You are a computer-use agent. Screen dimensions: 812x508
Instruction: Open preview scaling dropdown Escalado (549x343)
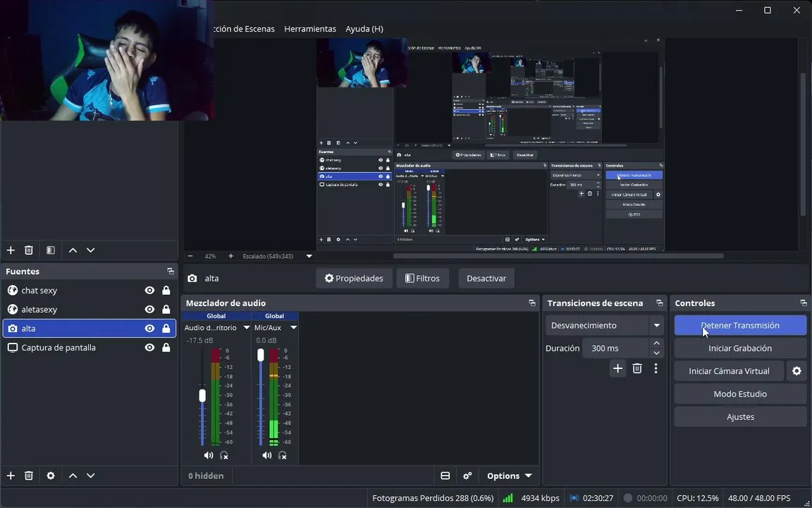pyautogui.click(x=309, y=256)
